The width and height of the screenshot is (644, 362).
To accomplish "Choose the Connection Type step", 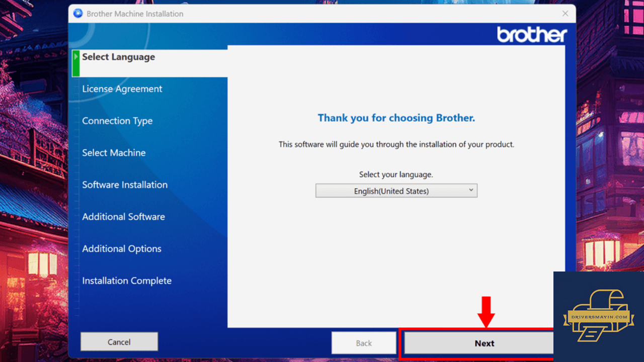I will pyautogui.click(x=117, y=121).
